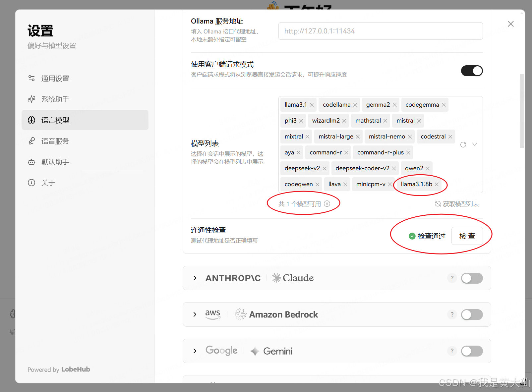Expand the Google Gemini section
532x392 pixels.
coord(195,351)
